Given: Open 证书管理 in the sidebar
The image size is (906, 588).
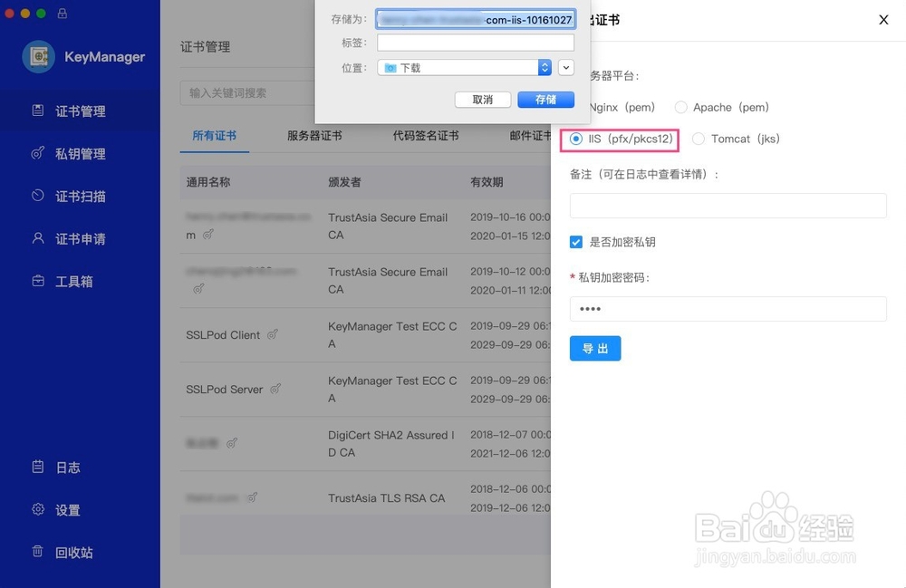Looking at the screenshot, I should click(x=80, y=111).
